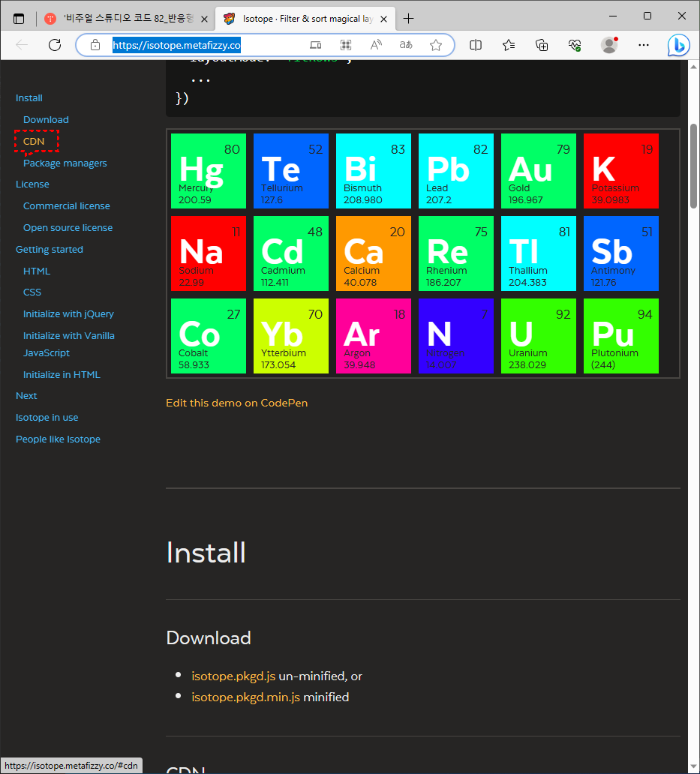Toggle Split screen icon
Viewport: 700px width, 774px height.
[476, 45]
